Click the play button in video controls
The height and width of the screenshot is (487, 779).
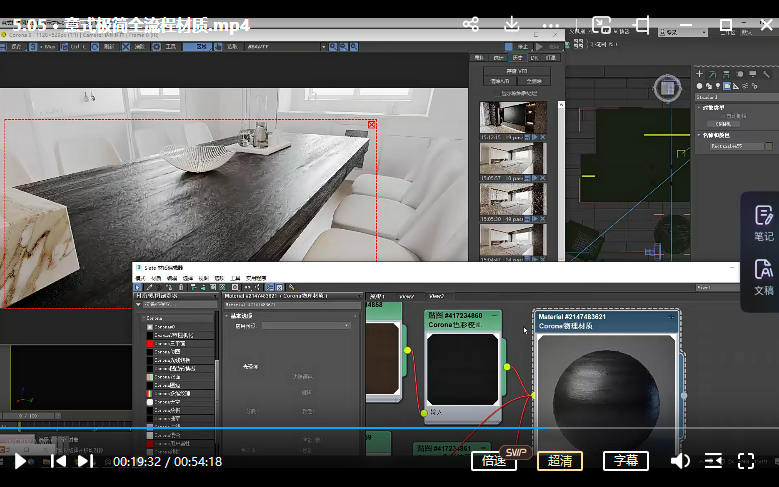pos(20,461)
